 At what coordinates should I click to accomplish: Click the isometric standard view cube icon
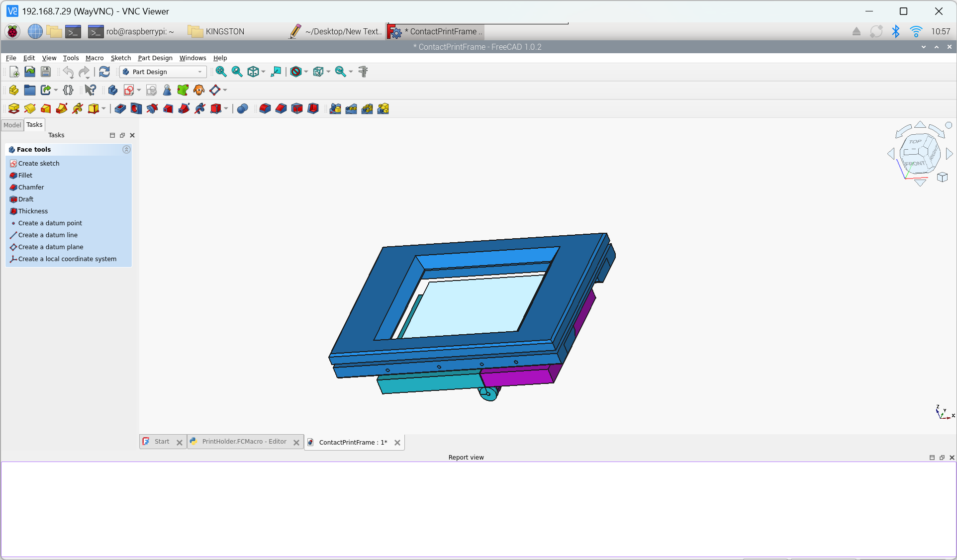pyautogui.click(x=253, y=72)
